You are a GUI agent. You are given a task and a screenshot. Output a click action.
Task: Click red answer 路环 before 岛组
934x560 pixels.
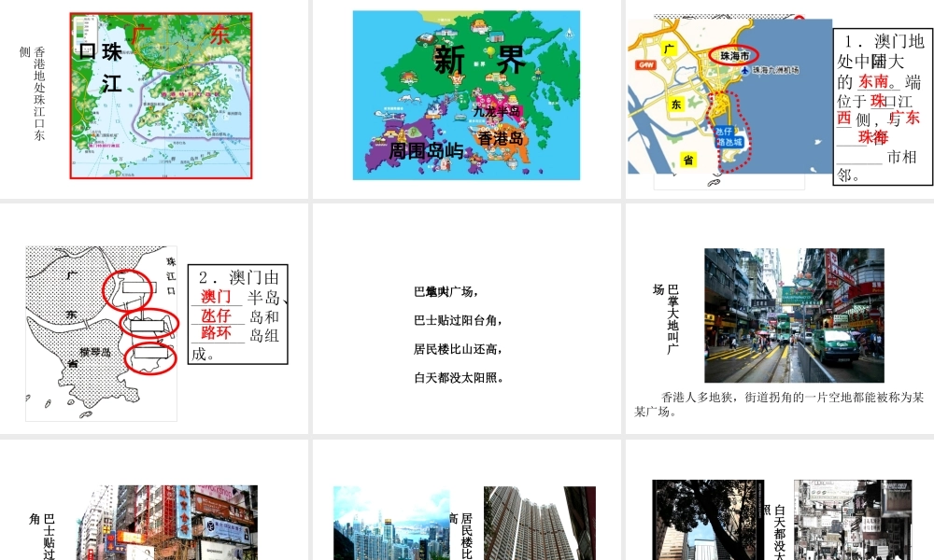216,332
